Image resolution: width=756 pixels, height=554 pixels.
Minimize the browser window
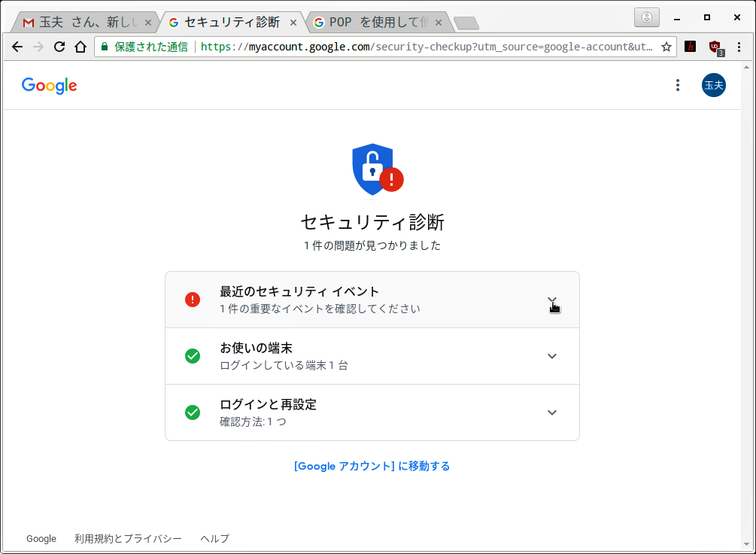pos(677,18)
